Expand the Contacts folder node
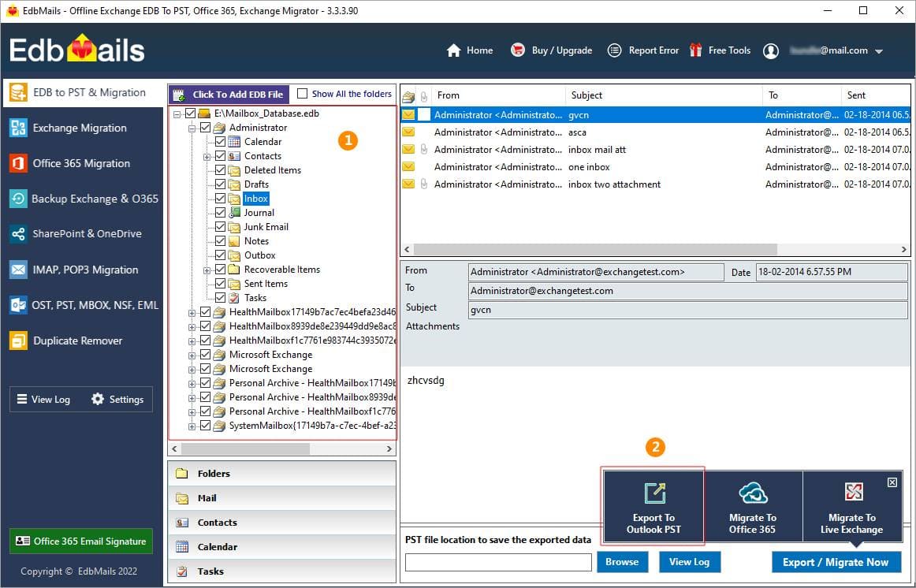The image size is (916, 588). coord(207,157)
